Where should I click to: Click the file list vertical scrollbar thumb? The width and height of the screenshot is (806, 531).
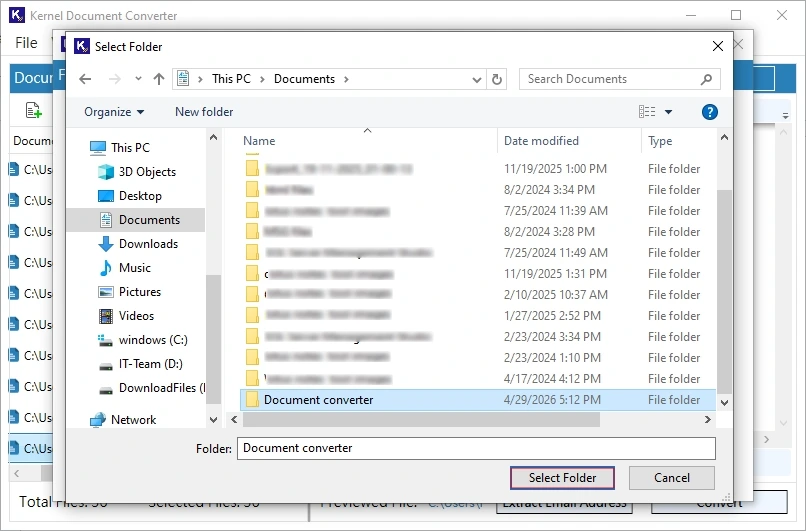click(x=724, y=291)
